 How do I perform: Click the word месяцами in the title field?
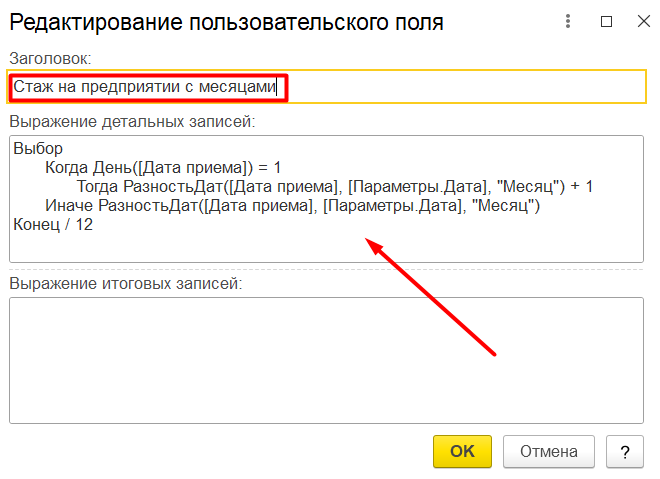237,87
